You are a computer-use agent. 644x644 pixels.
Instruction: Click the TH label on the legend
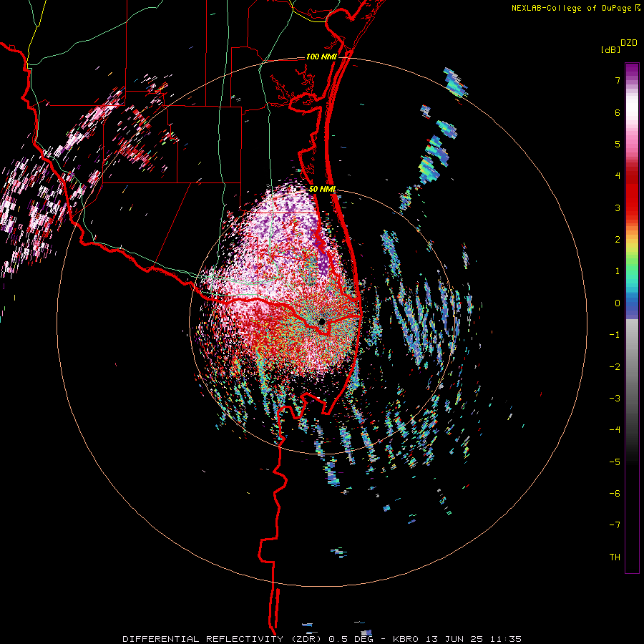tap(615, 557)
